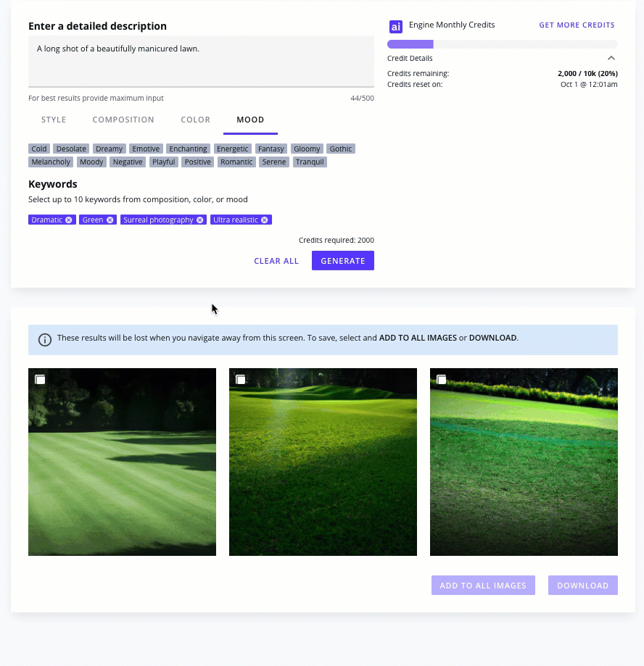
Task: Remove the Ultra realistic keyword chip
Action: (263, 220)
